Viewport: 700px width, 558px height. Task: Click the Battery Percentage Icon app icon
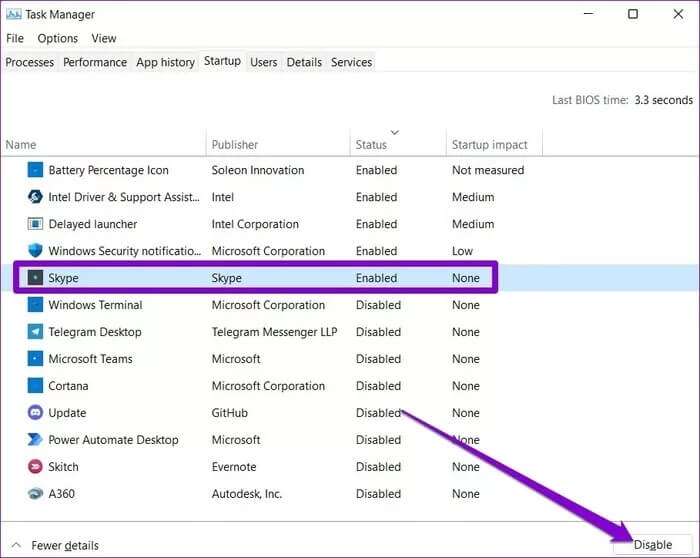click(x=35, y=170)
